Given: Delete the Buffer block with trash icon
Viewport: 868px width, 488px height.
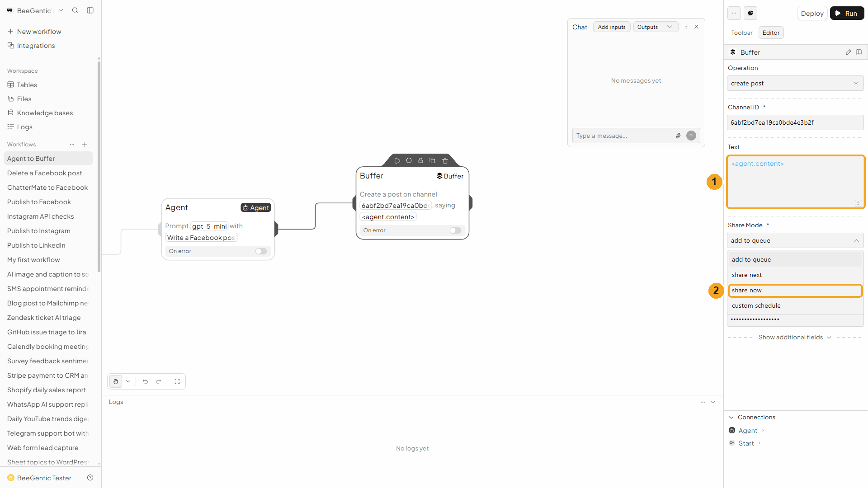Looking at the screenshot, I should (445, 161).
